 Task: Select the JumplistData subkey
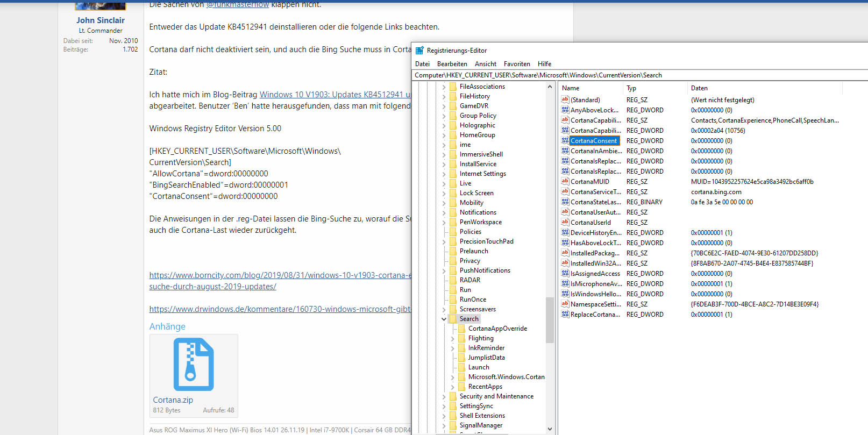(486, 358)
